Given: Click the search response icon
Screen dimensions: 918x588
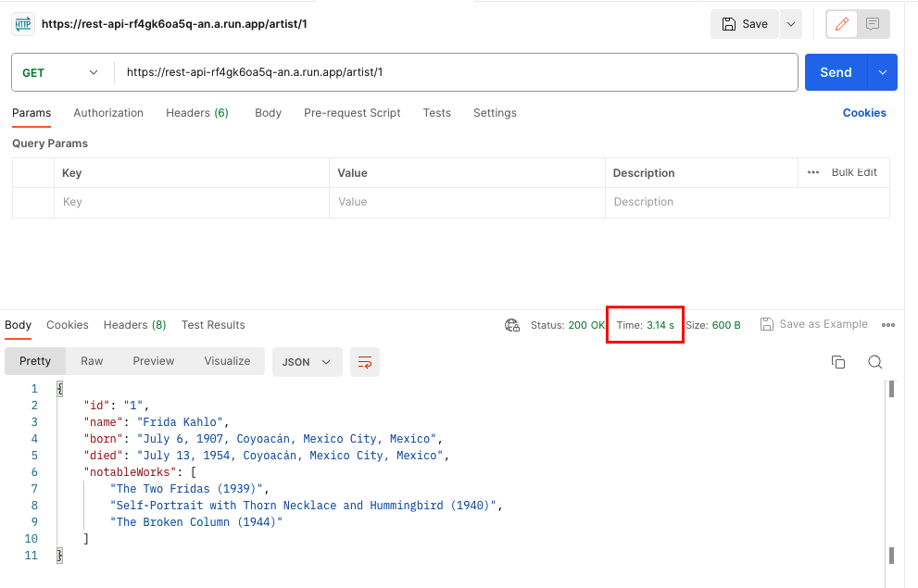Looking at the screenshot, I should (x=874, y=362).
